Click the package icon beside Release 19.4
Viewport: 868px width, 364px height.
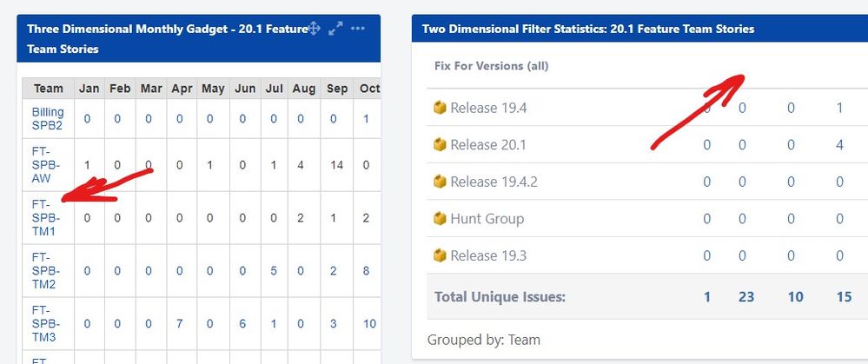pos(440,108)
